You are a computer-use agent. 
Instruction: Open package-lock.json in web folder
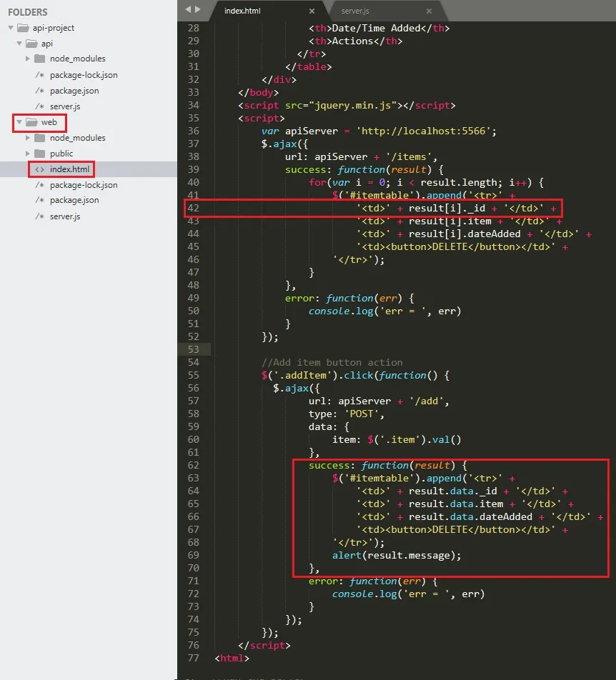click(84, 185)
